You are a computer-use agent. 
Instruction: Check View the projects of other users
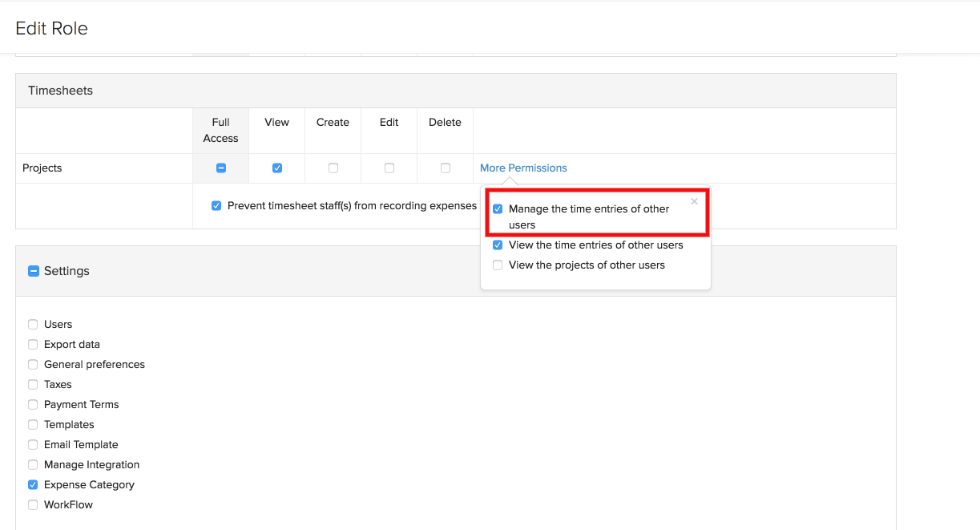pyautogui.click(x=498, y=265)
